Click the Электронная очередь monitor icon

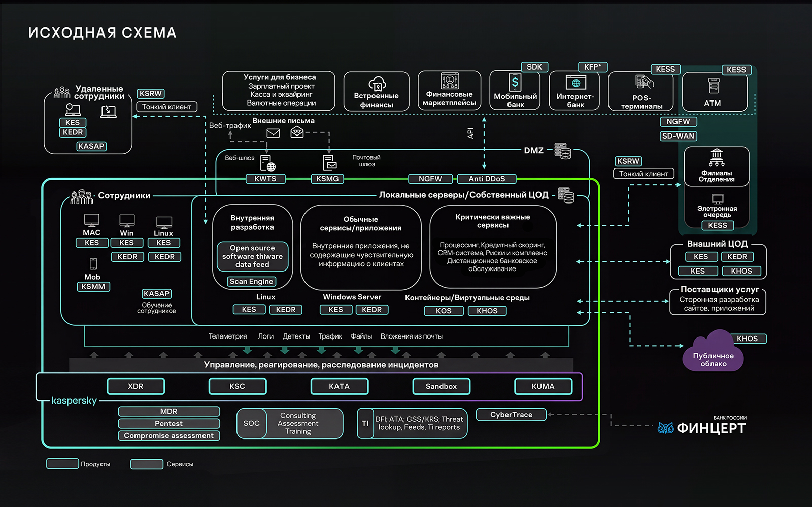(x=718, y=199)
